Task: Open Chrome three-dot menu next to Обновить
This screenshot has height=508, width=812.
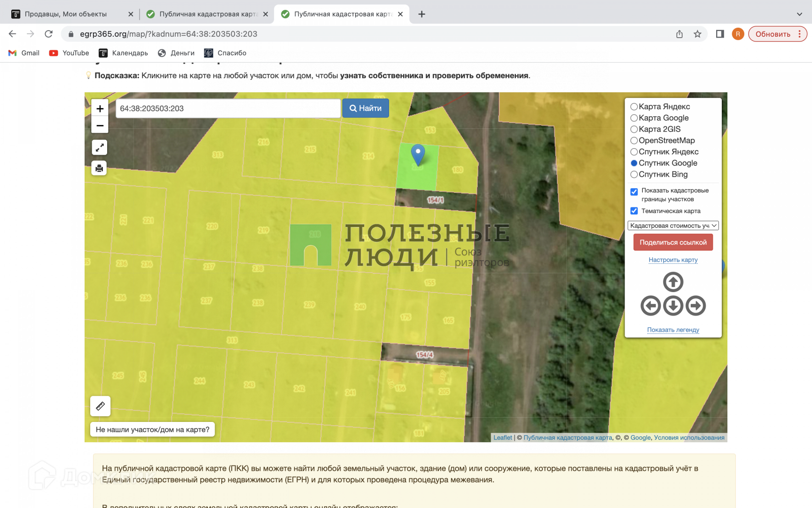Action: coord(799,34)
